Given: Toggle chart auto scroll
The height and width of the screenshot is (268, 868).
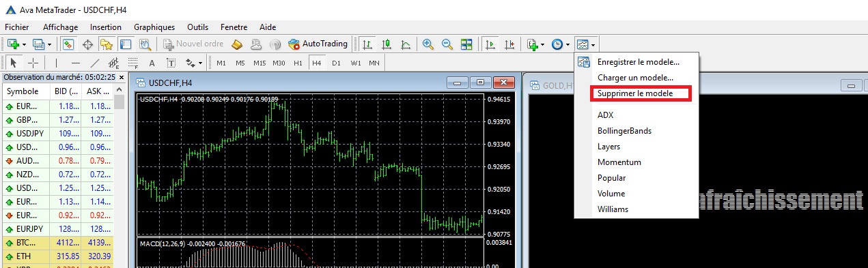Looking at the screenshot, I should pos(490,44).
